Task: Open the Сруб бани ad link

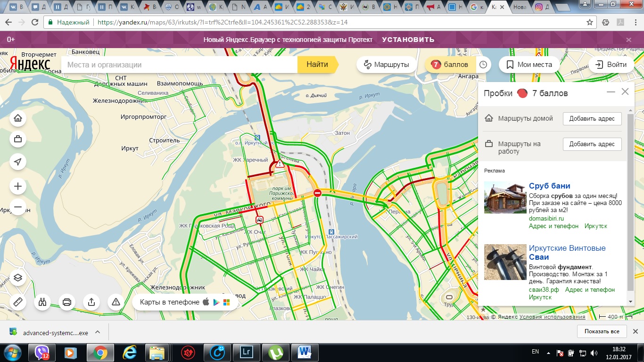Action: click(x=550, y=186)
